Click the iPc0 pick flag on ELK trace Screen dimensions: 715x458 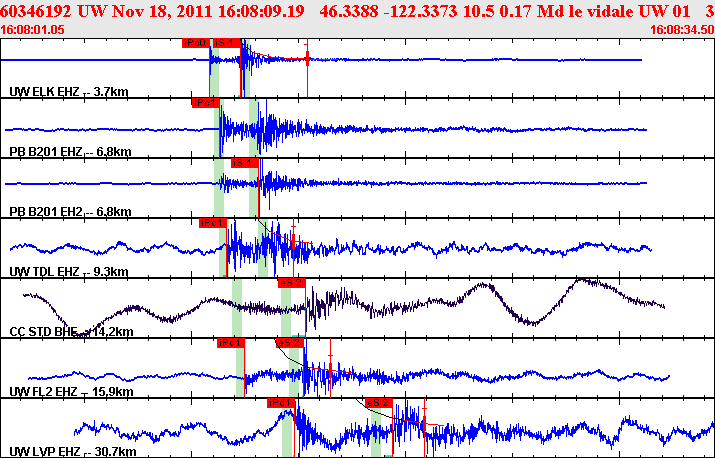pos(196,43)
